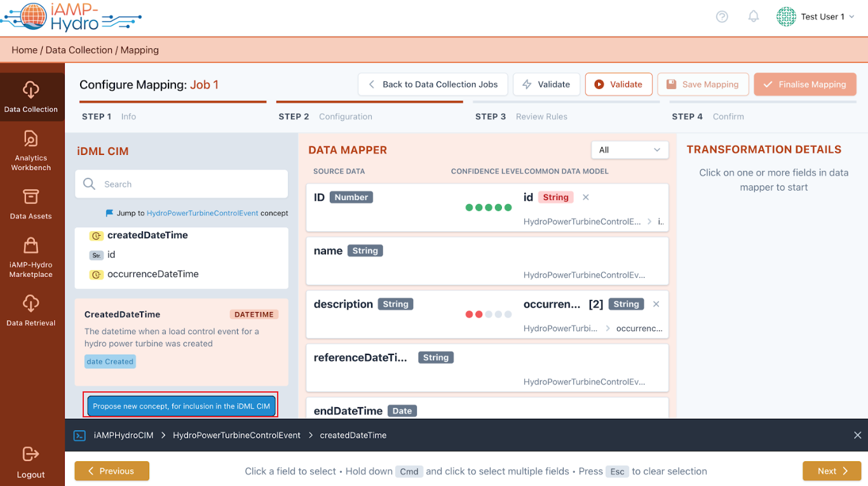Screen dimensions: 868x486
Task: Close the breadcrumb path bar
Action: [x=857, y=435]
